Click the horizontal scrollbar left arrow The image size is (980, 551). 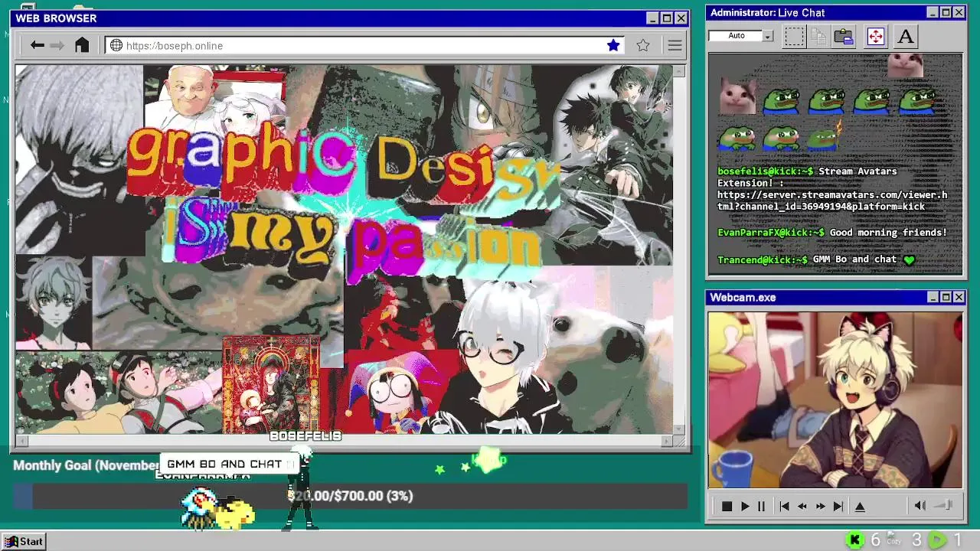[x=21, y=441]
